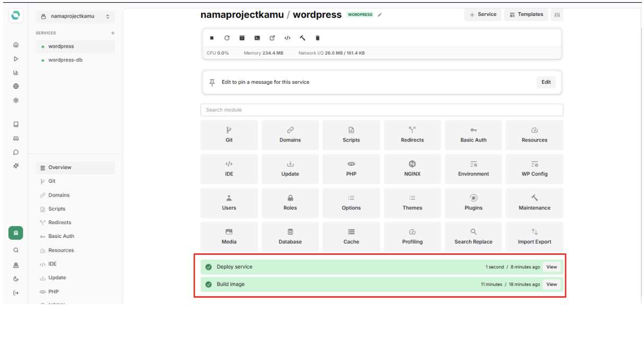The image size is (644, 338).
Task: Click the sparkles icon in left rail
Action: point(16,166)
